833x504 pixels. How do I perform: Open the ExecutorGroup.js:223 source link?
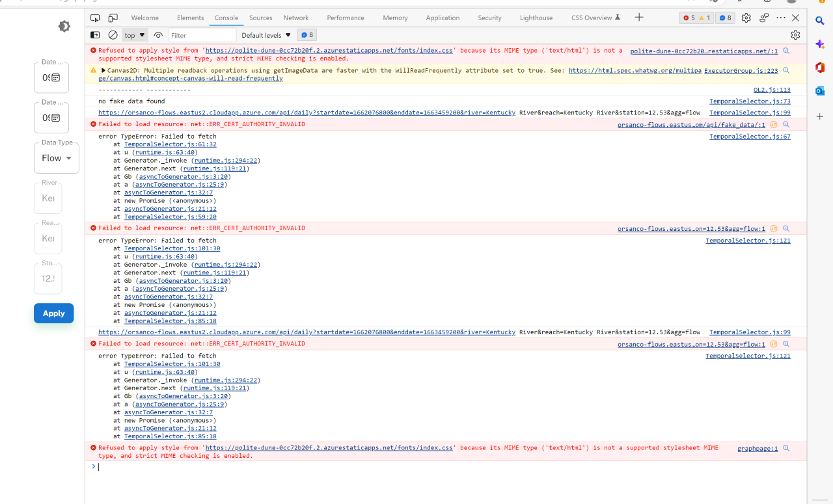[x=741, y=70]
